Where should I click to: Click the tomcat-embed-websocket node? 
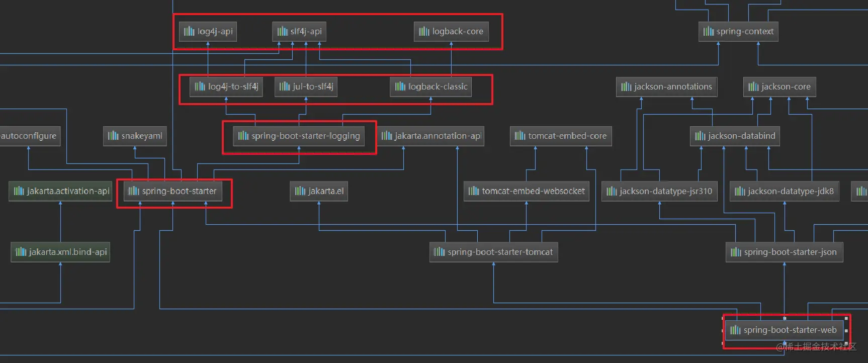click(x=527, y=191)
